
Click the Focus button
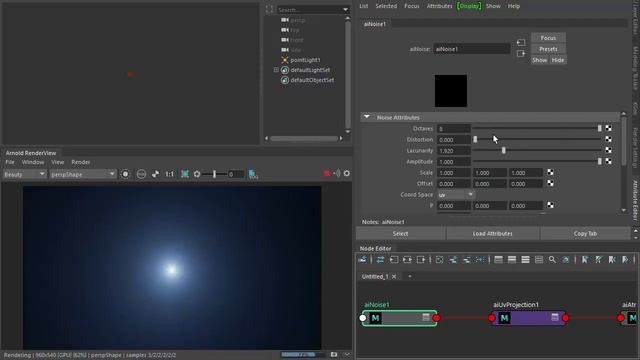[548, 38]
